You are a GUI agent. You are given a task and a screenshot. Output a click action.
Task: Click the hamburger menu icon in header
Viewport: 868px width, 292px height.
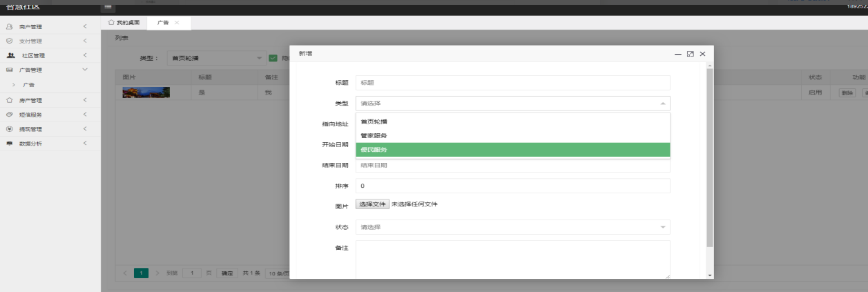(x=108, y=6)
